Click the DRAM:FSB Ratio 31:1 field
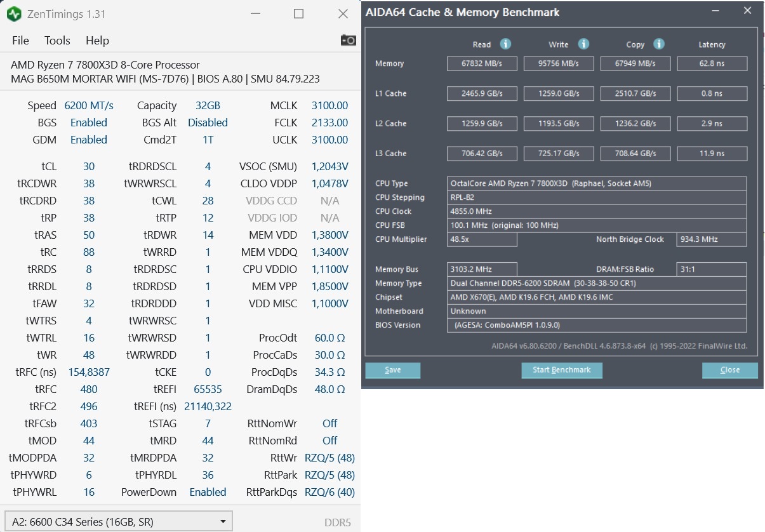This screenshot has width=765, height=532. pos(712,269)
